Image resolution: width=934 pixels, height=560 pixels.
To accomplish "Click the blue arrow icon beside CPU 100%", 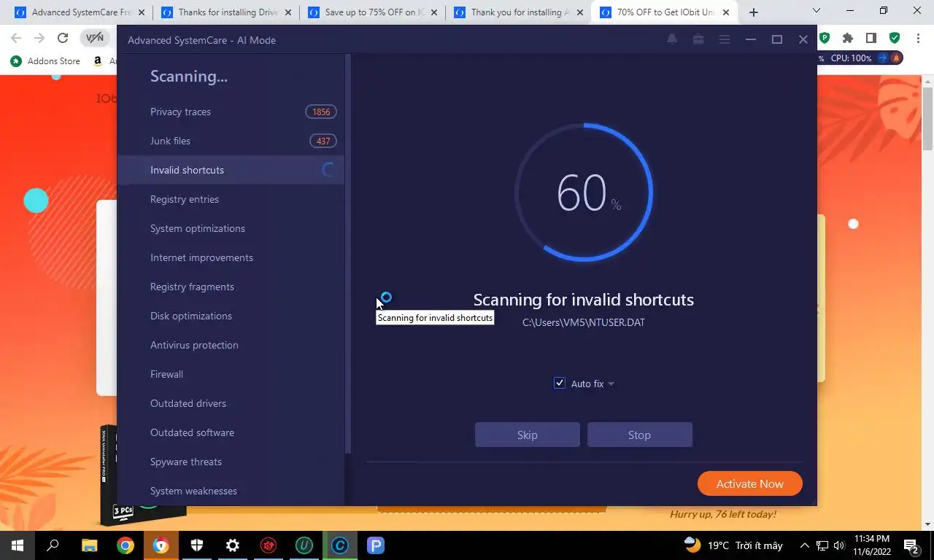I will click(882, 58).
